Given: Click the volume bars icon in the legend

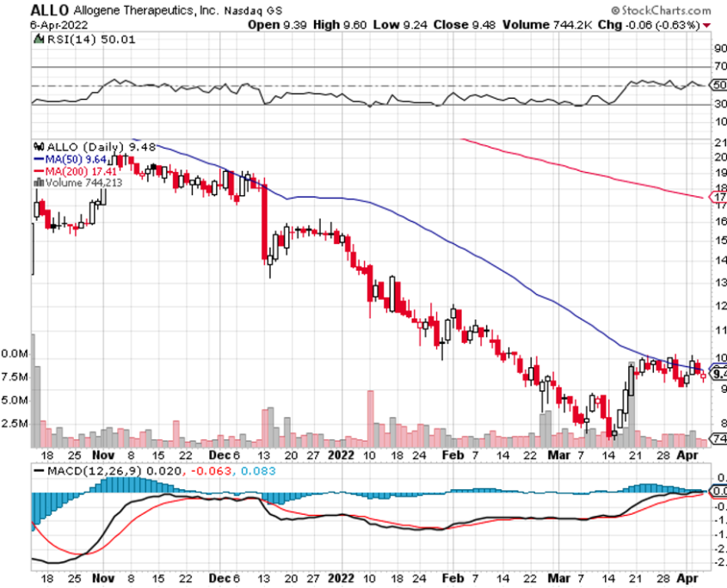Looking at the screenshot, I should click(x=39, y=183).
